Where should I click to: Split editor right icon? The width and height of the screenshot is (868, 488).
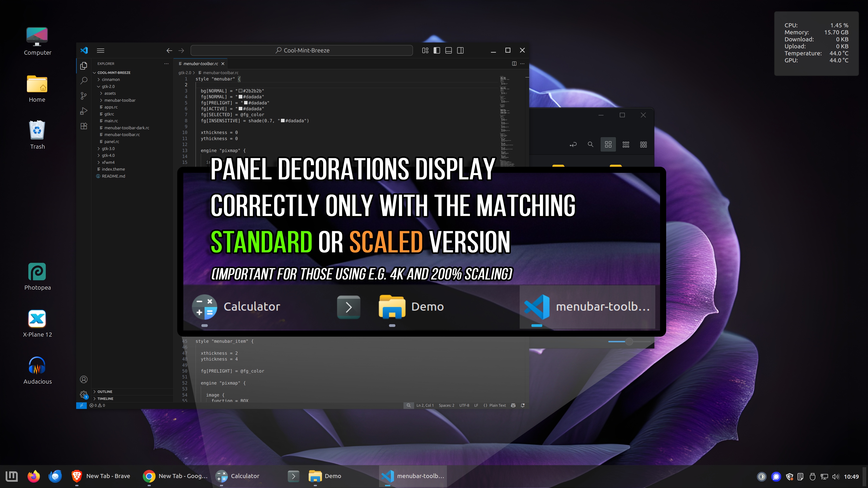(514, 64)
